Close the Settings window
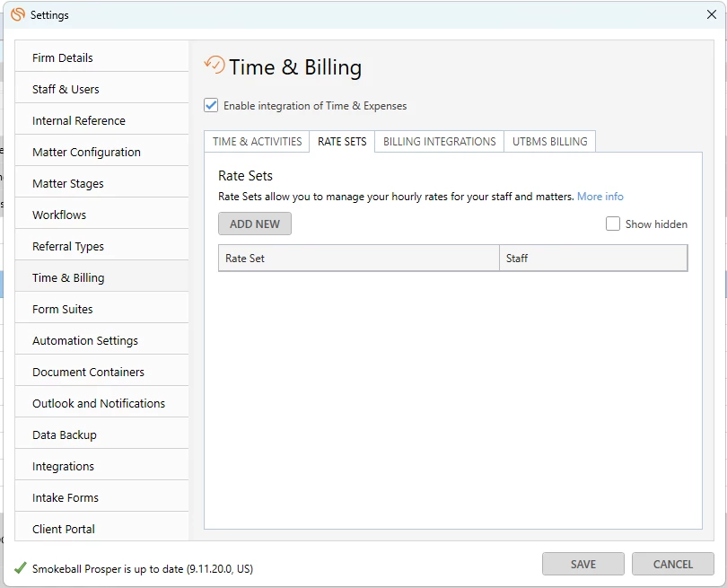Screen dimensions: 727x588 pos(711,14)
